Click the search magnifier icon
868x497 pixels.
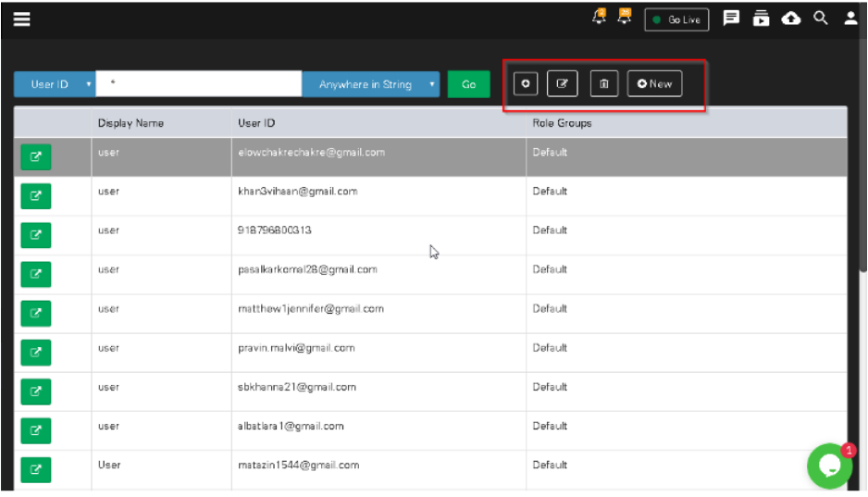tap(821, 19)
